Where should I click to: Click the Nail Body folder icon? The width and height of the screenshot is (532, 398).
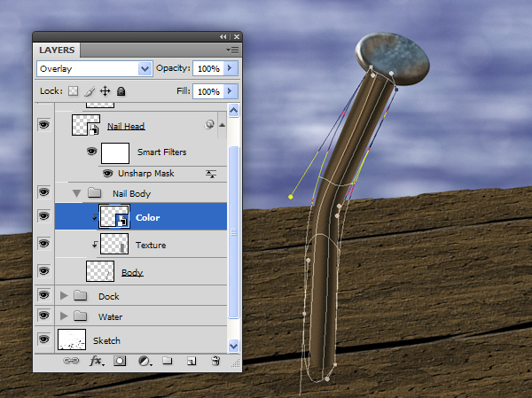(x=94, y=193)
